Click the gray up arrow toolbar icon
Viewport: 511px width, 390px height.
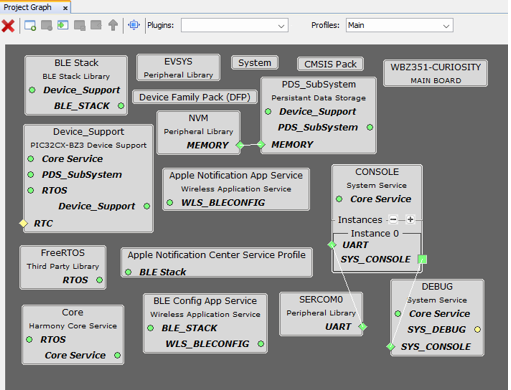click(x=113, y=25)
